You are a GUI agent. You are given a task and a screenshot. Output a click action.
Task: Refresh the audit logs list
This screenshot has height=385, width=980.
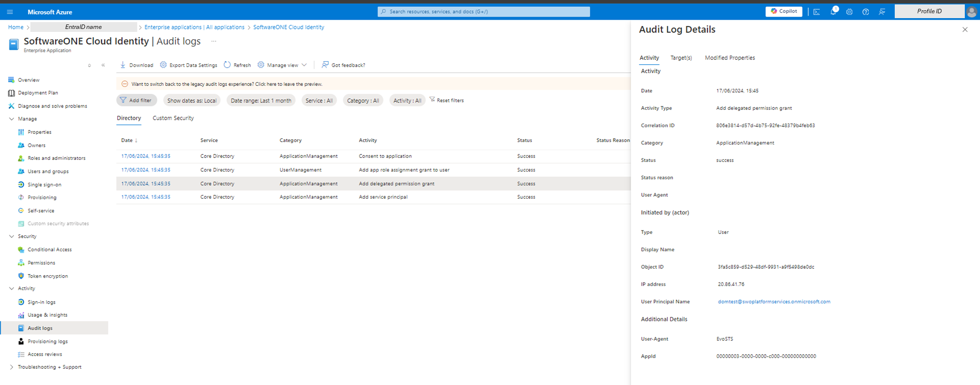[237, 65]
